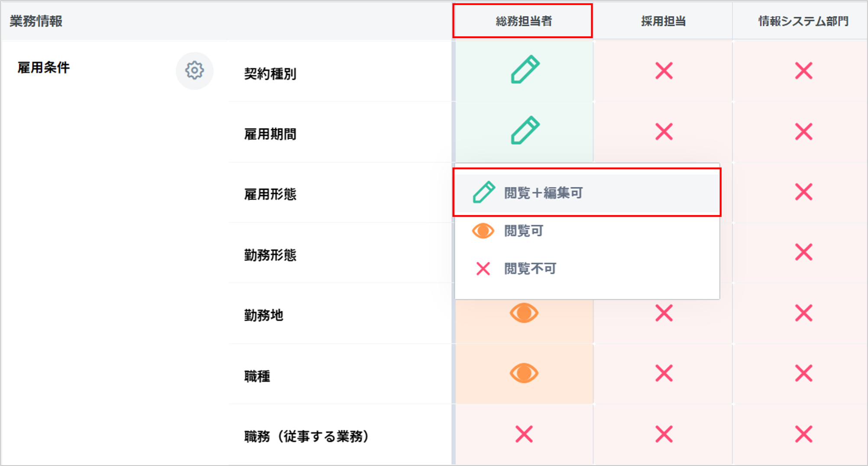Choose 閲覧可 option in permission list
The width and height of the screenshot is (868, 466).
pyautogui.click(x=523, y=231)
